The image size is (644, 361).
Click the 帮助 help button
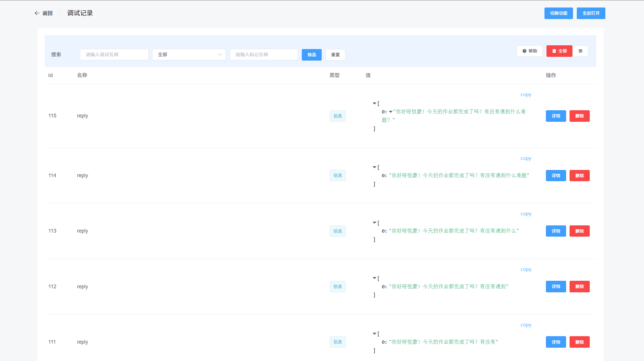point(529,51)
